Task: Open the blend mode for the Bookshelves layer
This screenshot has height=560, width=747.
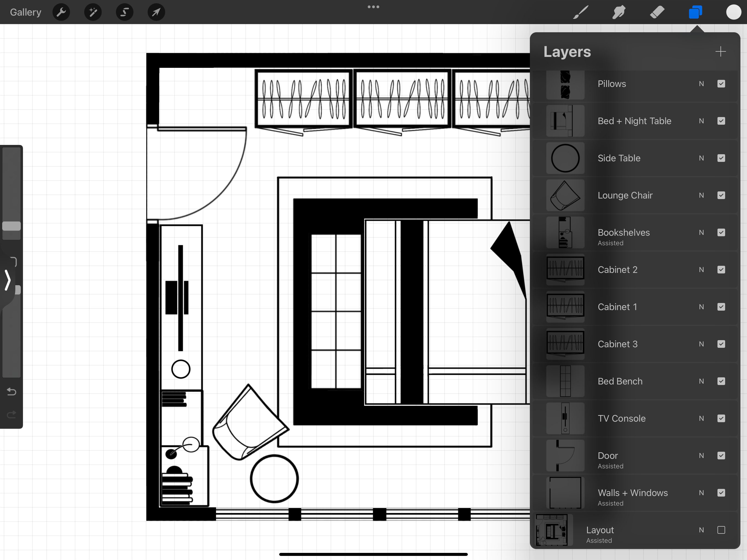Action: (x=701, y=232)
